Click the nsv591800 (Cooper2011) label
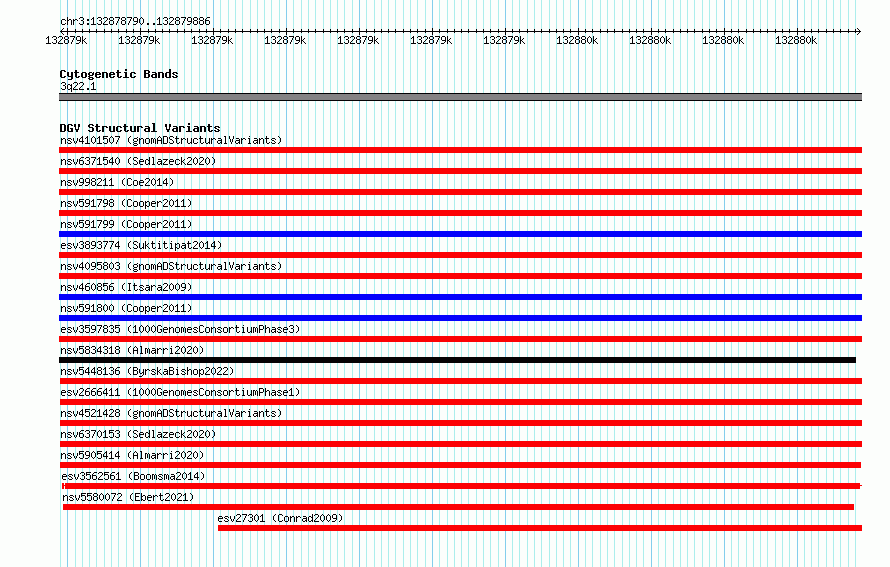Viewport: 890px width, 567px height. point(126,308)
